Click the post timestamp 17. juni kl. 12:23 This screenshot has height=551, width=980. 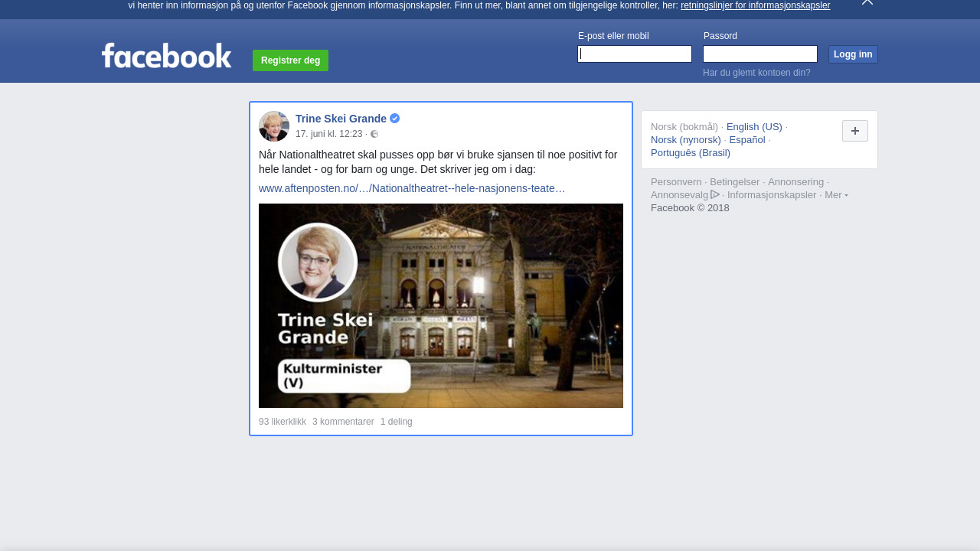[x=328, y=134]
